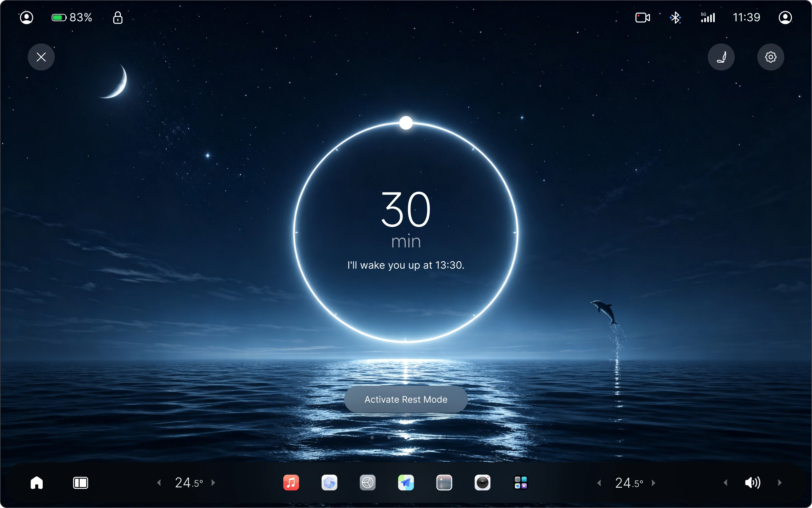812x508 pixels.
Task: Tap the Activate Rest Mode button
Action: 406,399
